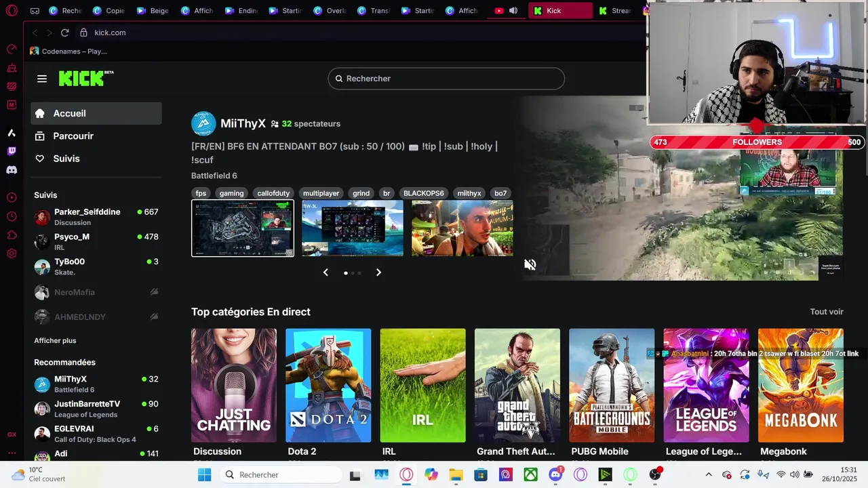Switch to the Overla browser tab
868x488 pixels.
coord(329,11)
